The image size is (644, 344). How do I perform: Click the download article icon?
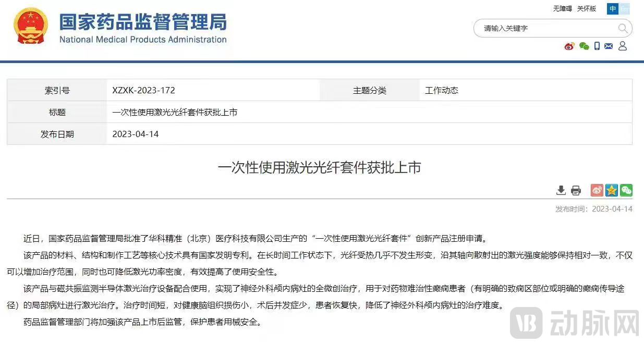(561, 190)
